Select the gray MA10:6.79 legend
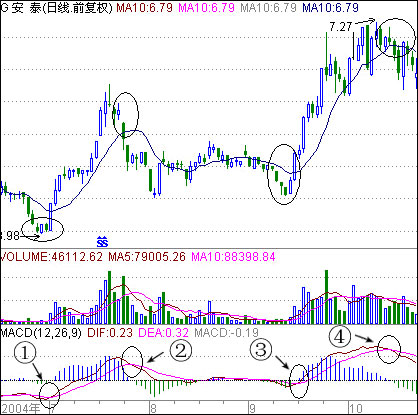Image resolution: width=418 pixels, height=415 pixels. pos(268,7)
